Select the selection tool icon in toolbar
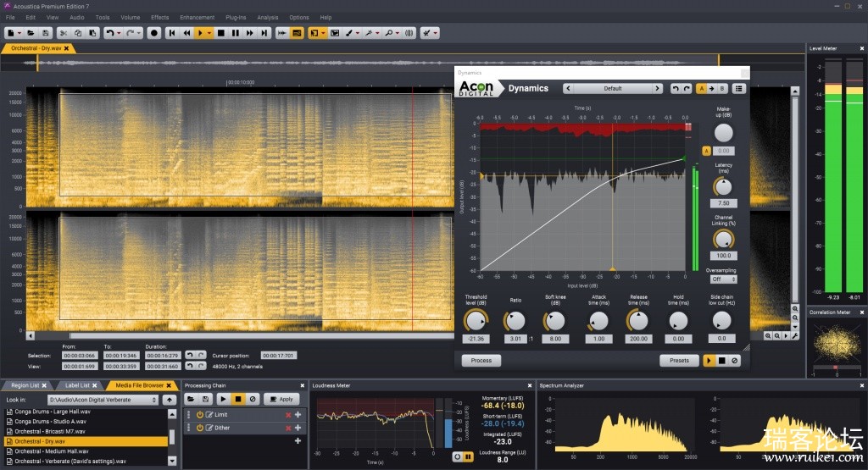This screenshot has width=868, height=470. pos(314,33)
